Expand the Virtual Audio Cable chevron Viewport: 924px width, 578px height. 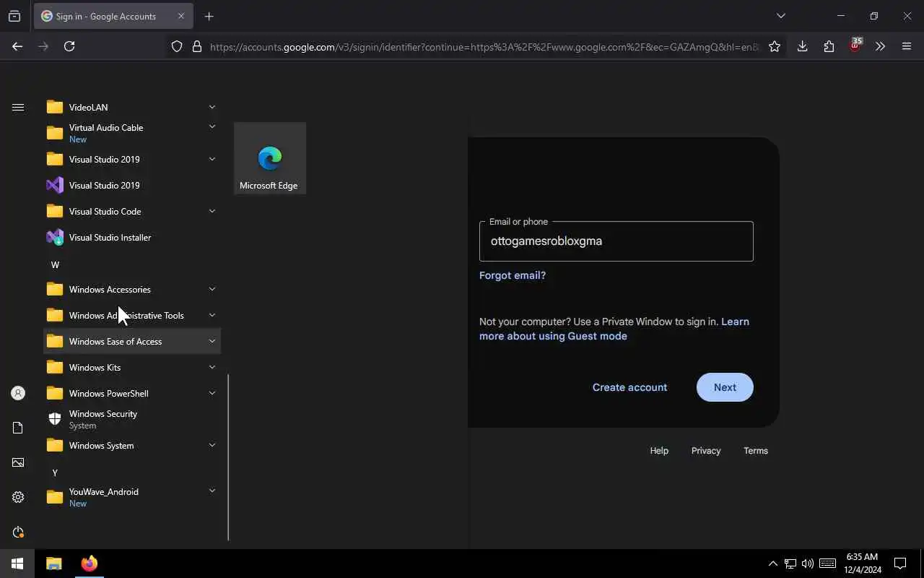(x=212, y=126)
